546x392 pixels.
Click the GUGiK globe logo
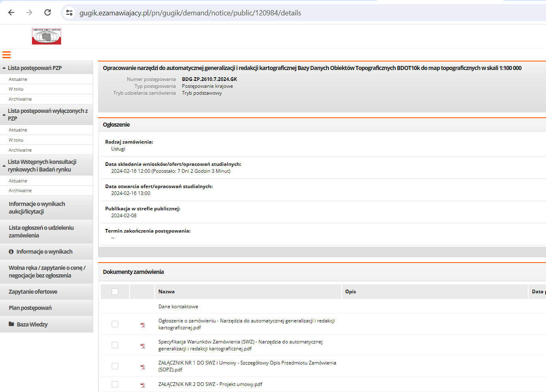(47, 36)
